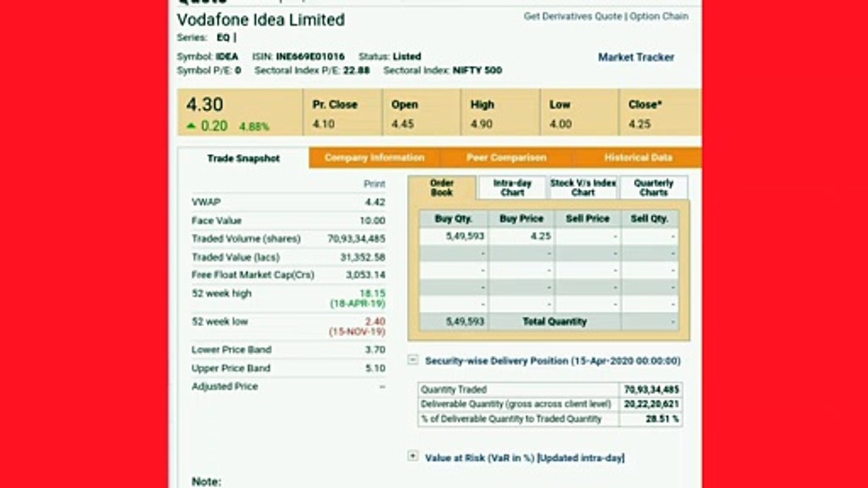The height and width of the screenshot is (488, 868).
Task: Click the delivery percentage 28.51 %
Action: [x=663, y=419]
